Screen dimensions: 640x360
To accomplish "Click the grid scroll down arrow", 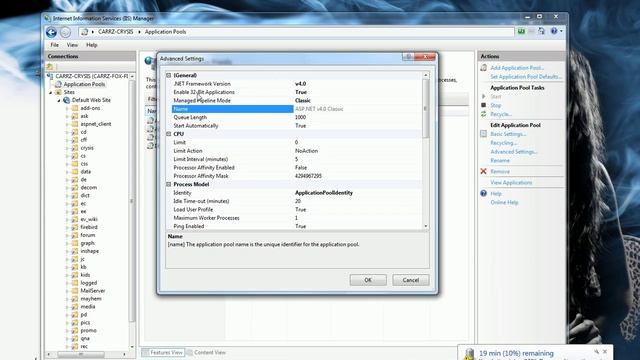I will point(426,226).
